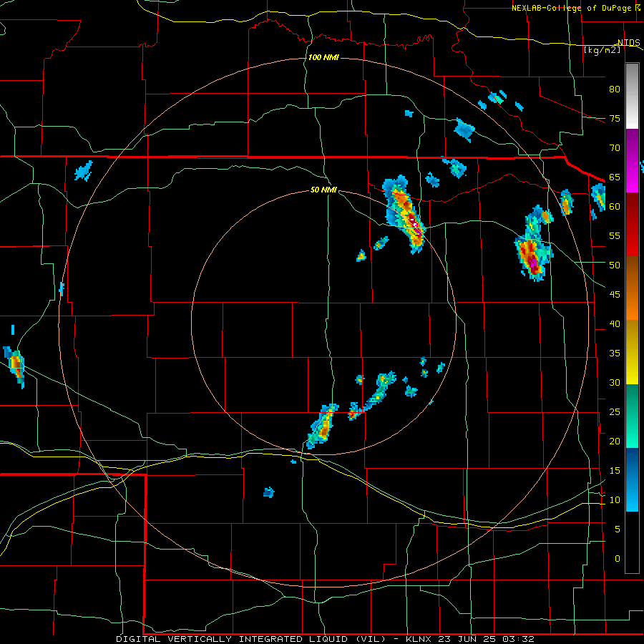This screenshot has height=644, width=644.
Task: Click the 45 value on the VIL scale
Action: click(615, 295)
